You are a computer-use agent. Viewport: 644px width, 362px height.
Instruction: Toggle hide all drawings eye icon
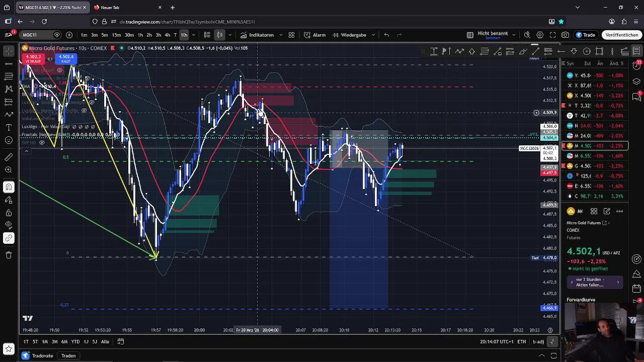9,225
